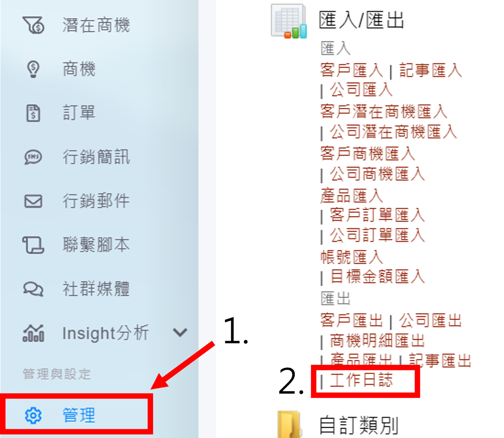Open the 工作日誌 export link
The image size is (504, 438).
tap(361, 380)
